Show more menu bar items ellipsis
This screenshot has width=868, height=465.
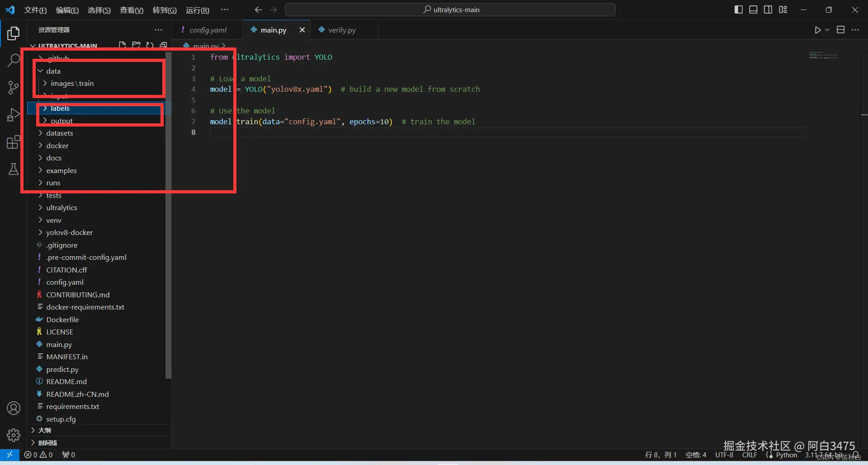tap(225, 9)
